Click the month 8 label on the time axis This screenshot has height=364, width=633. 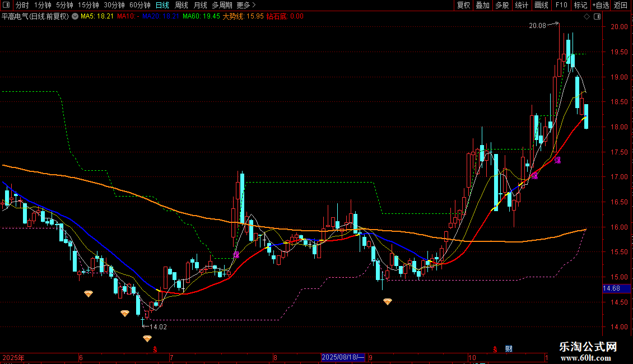(x=275, y=357)
